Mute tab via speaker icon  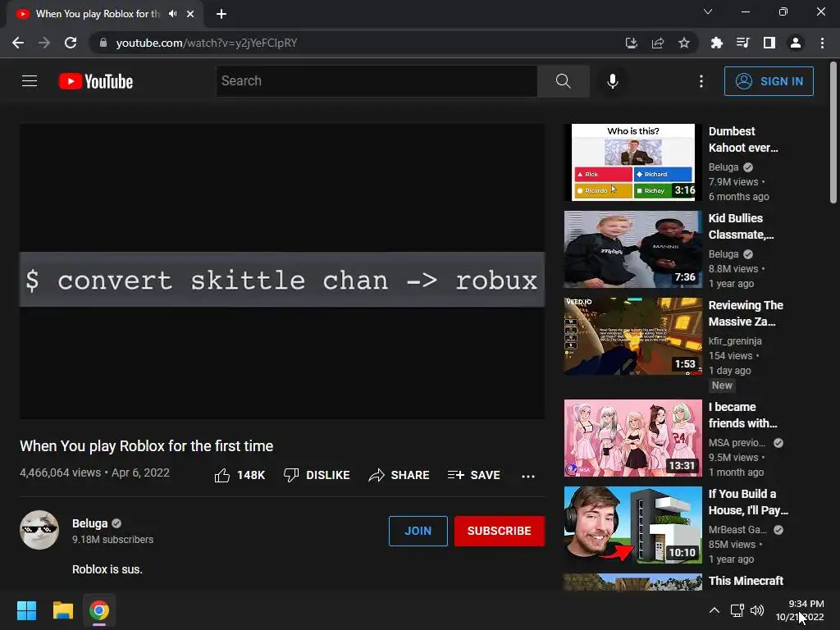172,14
